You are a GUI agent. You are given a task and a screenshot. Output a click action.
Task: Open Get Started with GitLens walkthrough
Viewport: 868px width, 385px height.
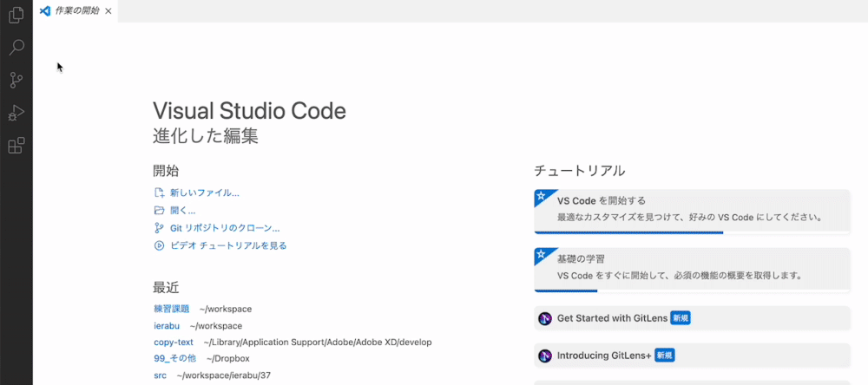pyautogui.click(x=692, y=318)
